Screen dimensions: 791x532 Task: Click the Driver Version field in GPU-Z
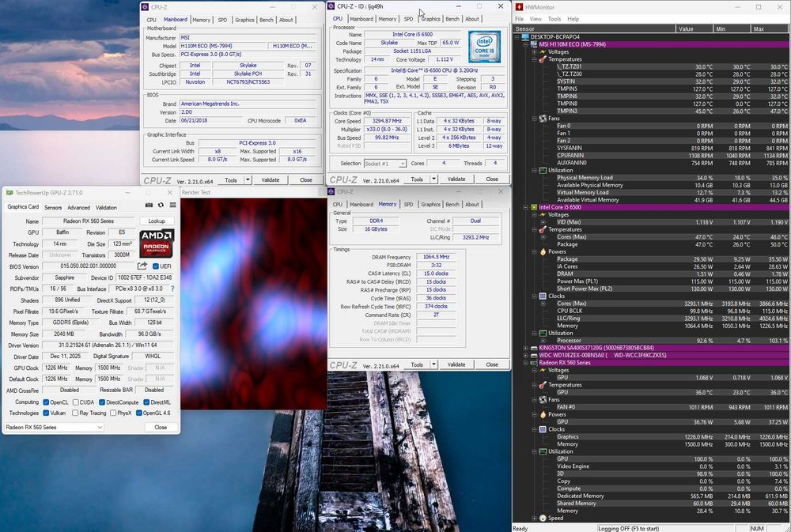(x=108, y=345)
